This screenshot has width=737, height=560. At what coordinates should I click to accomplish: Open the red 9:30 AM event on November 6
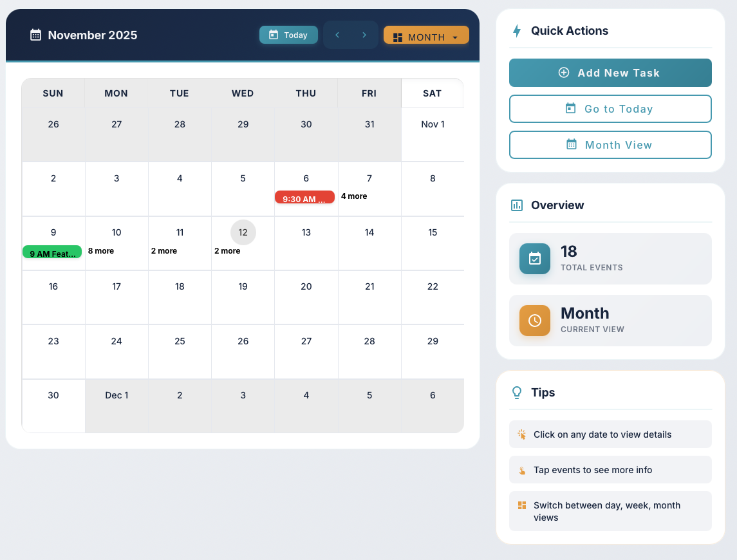[304, 198]
